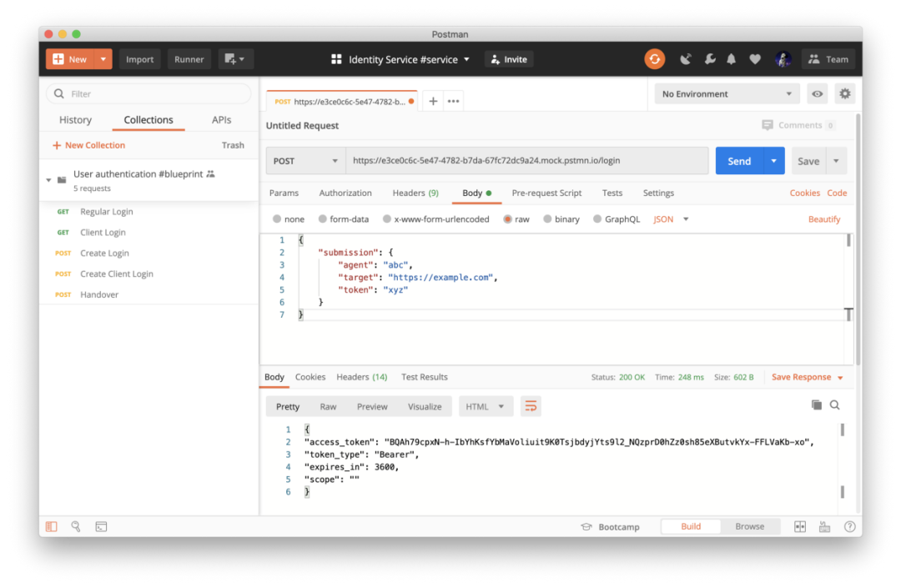Collapse User authentication #blueprint collection
The height and width of the screenshot is (588, 901).
pyautogui.click(x=49, y=180)
